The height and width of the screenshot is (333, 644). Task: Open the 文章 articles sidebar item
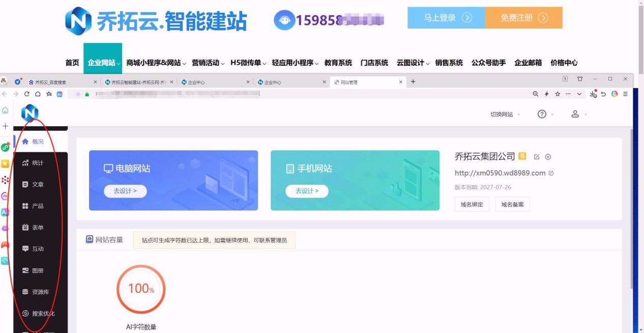pyautogui.click(x=41, y=184)
